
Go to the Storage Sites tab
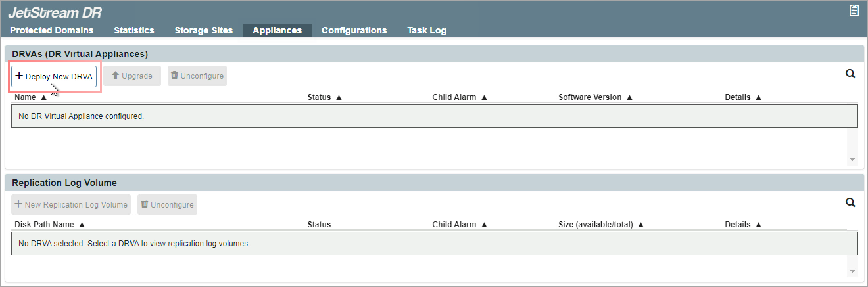pyautogui.click(x=204, y=30)
